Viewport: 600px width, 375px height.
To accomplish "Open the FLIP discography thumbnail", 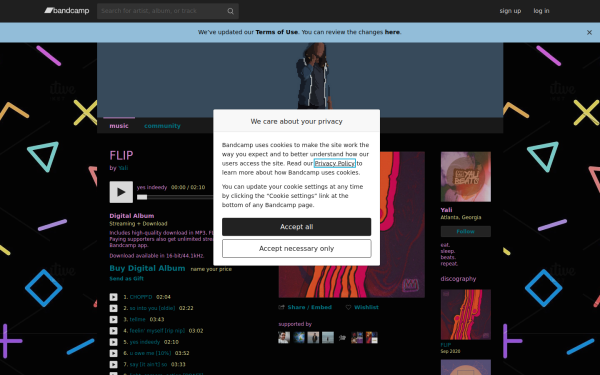I will [466, 315].
